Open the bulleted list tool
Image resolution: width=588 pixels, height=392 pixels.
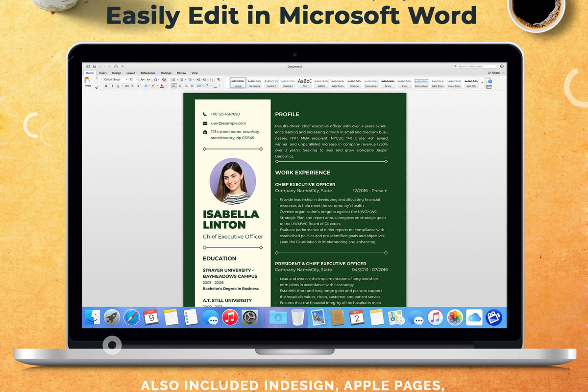(x=172, y=79)
